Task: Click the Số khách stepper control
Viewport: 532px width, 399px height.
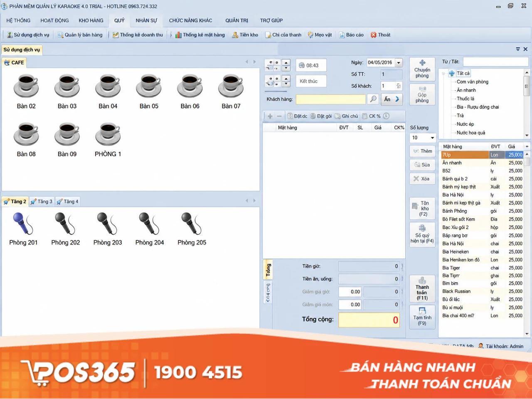Action: pos(399,86)
